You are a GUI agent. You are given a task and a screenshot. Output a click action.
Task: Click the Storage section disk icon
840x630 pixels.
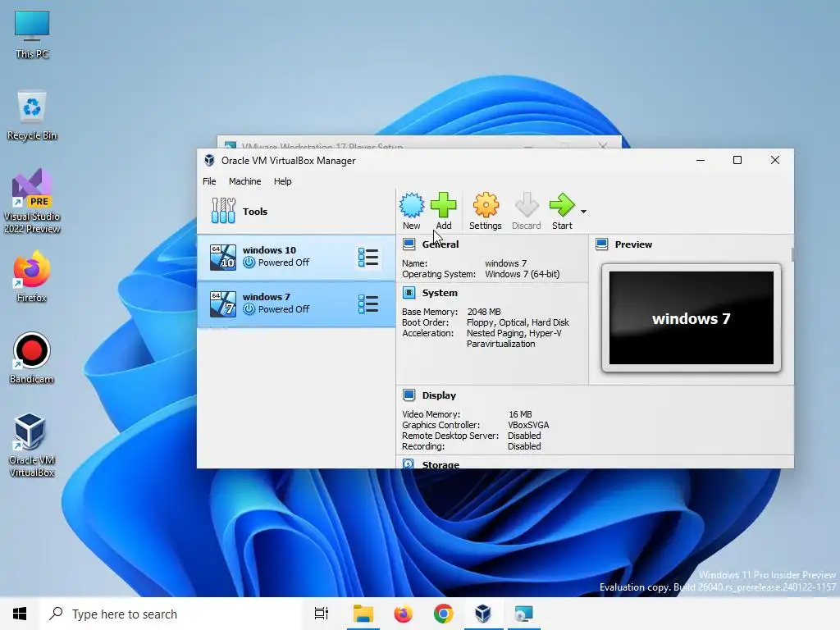click(x=409, y=463)
